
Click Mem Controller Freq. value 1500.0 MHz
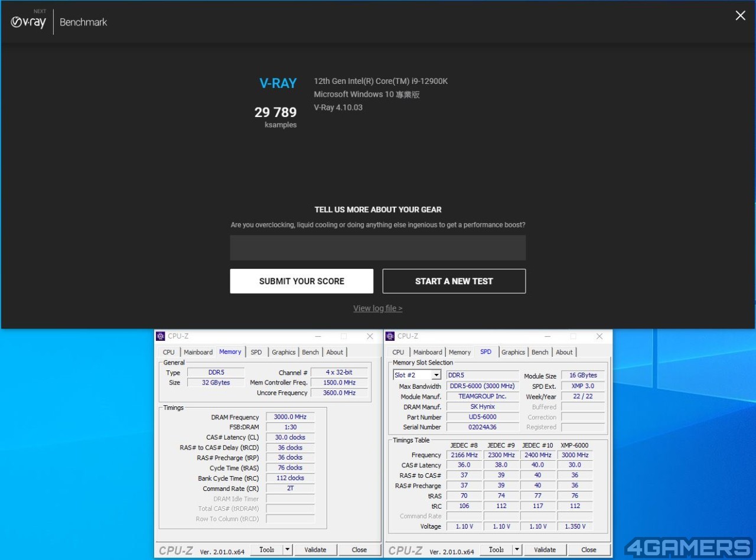click(340, 383)
